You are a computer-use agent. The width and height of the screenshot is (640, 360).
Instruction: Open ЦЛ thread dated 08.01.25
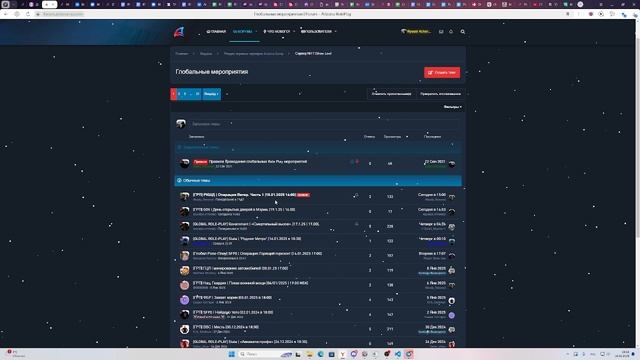point(240,268)
